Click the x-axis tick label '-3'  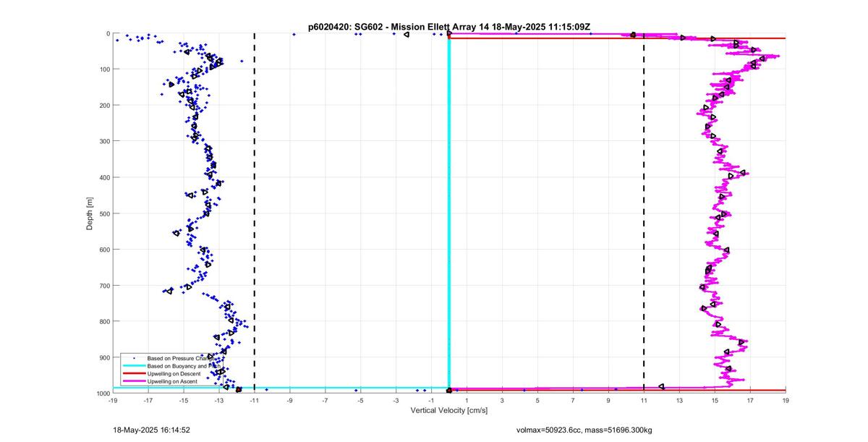[396, 399]
